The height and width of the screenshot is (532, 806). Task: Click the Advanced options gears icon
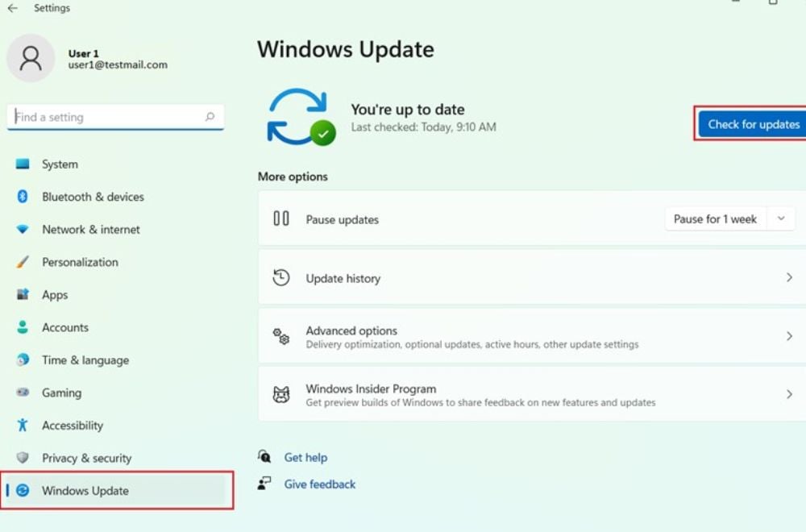pos(281,336)
